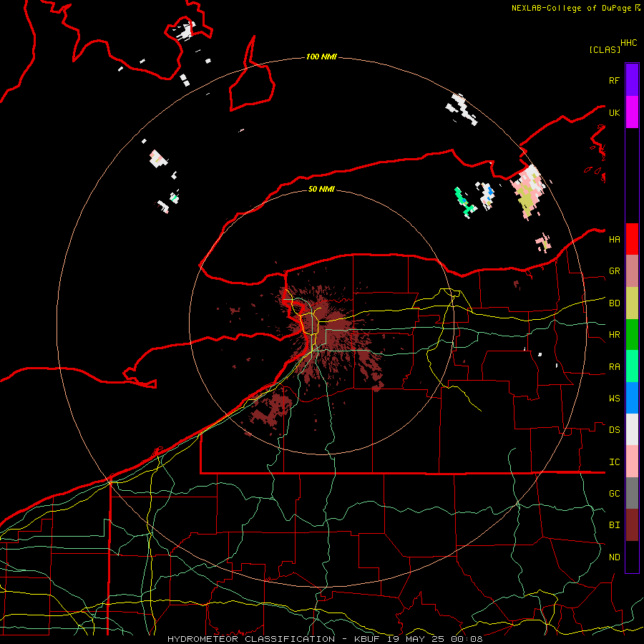Click the IC pink legend swatch

(632, 462)
